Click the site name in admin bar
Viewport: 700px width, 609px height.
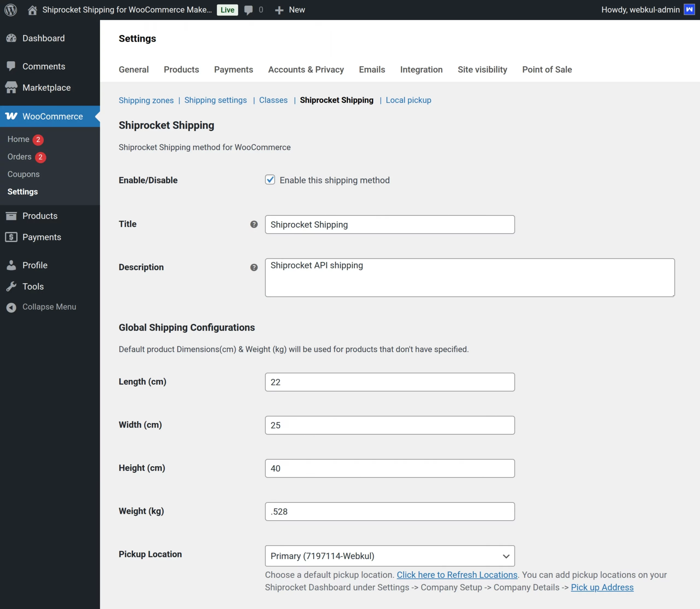[x=127, y=10]
